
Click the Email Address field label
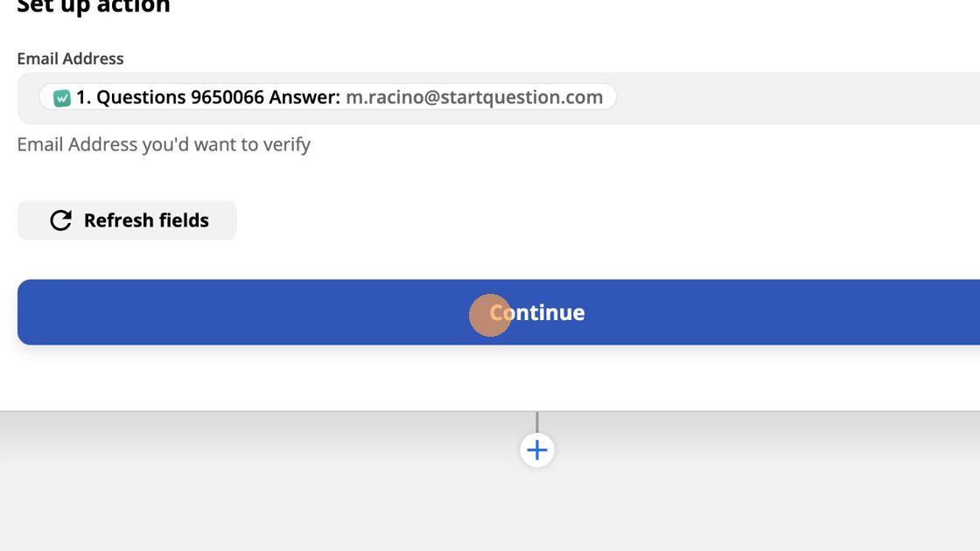tap(70, 59)
